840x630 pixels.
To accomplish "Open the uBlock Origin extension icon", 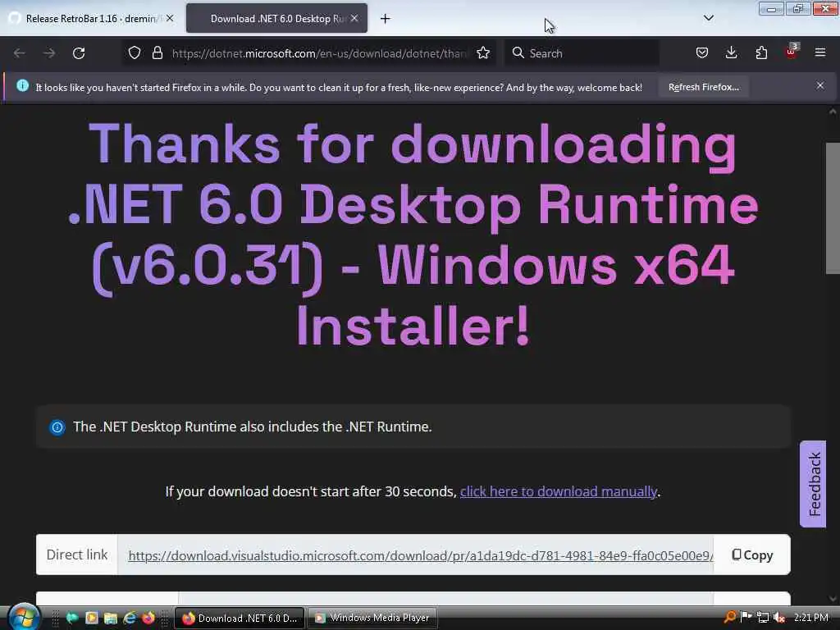I will (x=792, y=52).
